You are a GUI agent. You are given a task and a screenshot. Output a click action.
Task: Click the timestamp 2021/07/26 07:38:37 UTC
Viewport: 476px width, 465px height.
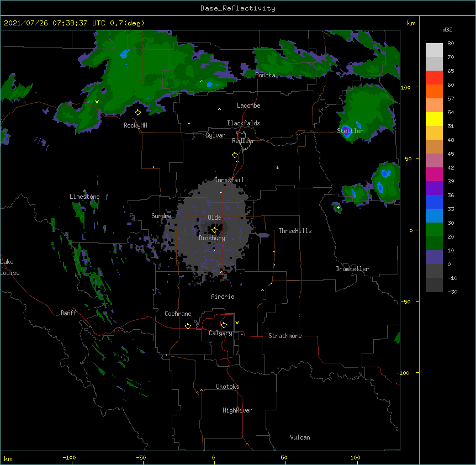pyautogui.click(x=55, y=23)
